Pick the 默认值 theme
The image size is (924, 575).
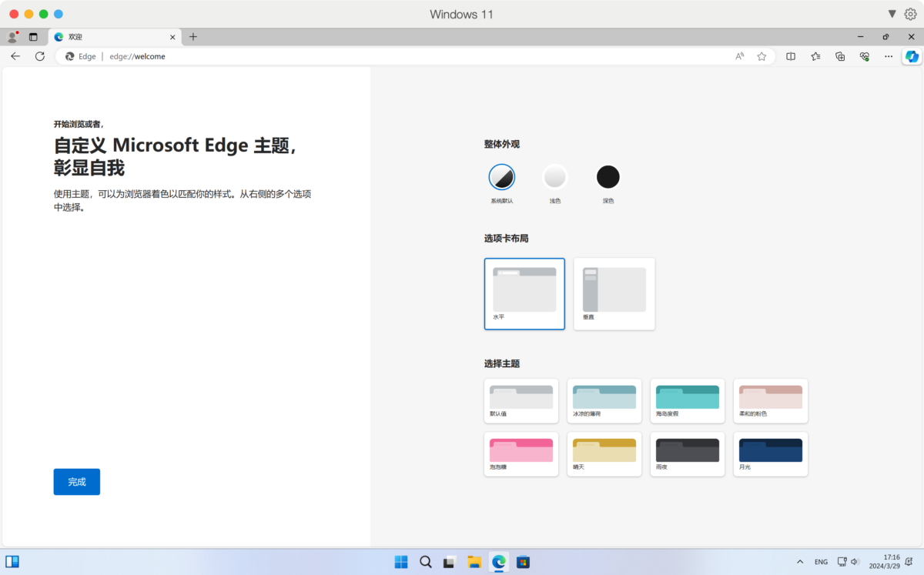[x=521, y=400]
